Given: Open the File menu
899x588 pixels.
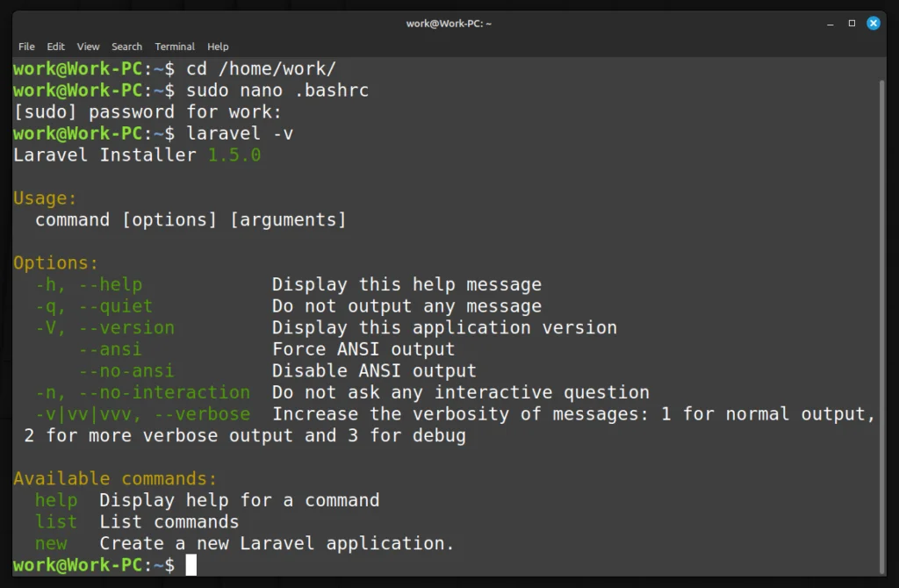Looking at the screenshot, I should 26,47.
